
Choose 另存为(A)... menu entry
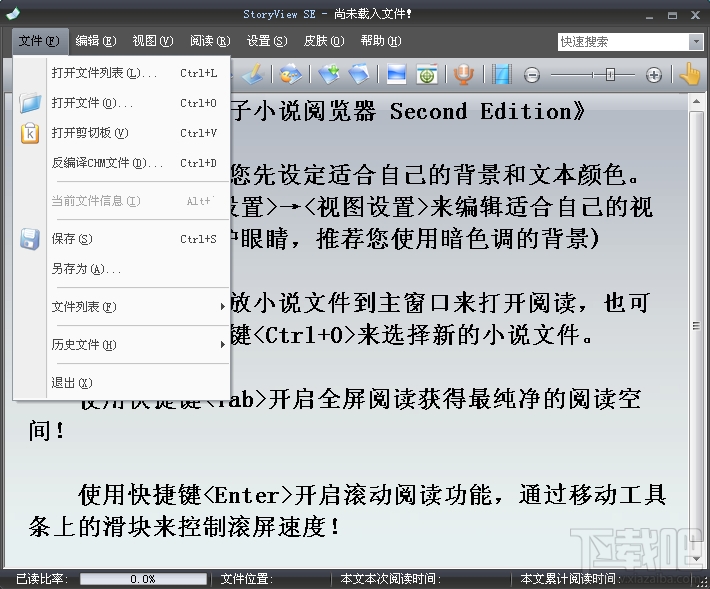(139, 269)
